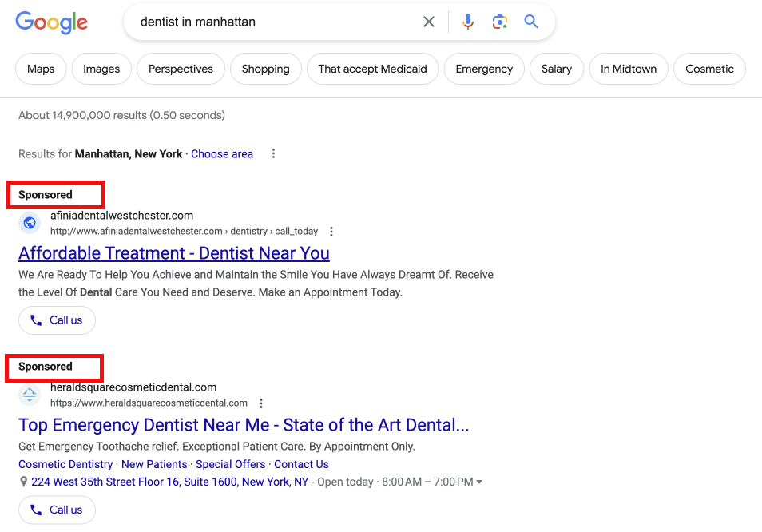Click the We Are Ready To Help description
The width and height of the screenshot is (762, 532).
point(256,284)
